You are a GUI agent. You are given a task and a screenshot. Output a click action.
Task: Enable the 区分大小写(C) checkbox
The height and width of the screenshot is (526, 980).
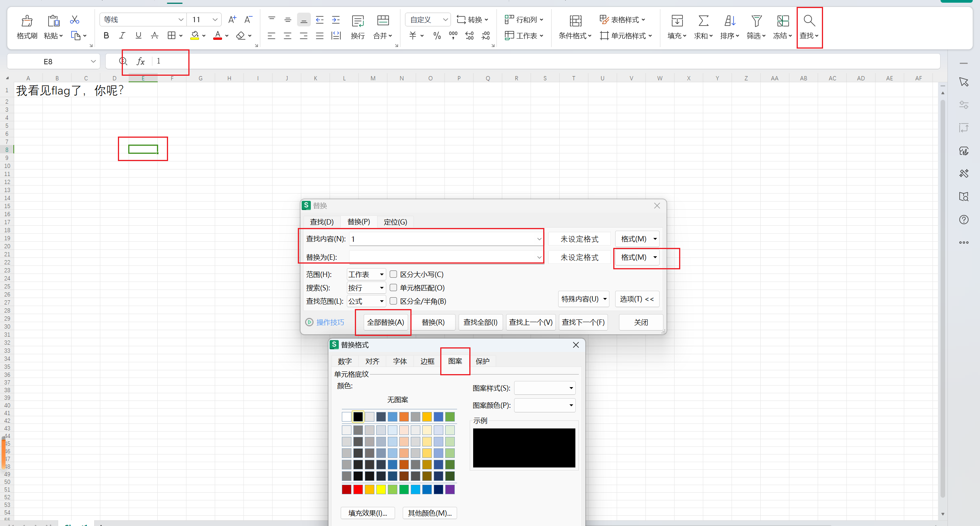tap(393, 274)
